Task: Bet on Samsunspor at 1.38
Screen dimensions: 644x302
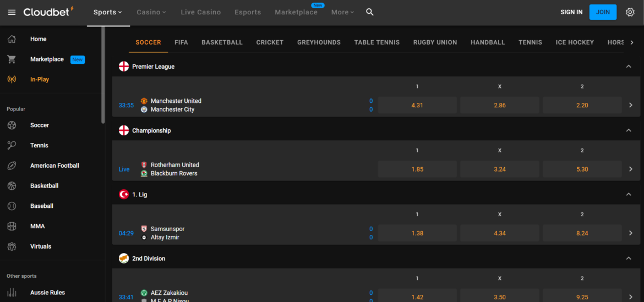Action: click(417, 233)
